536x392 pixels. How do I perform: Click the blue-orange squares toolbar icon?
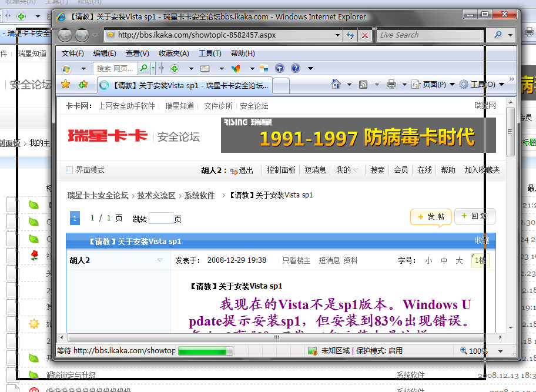click(x=263, y=68)
